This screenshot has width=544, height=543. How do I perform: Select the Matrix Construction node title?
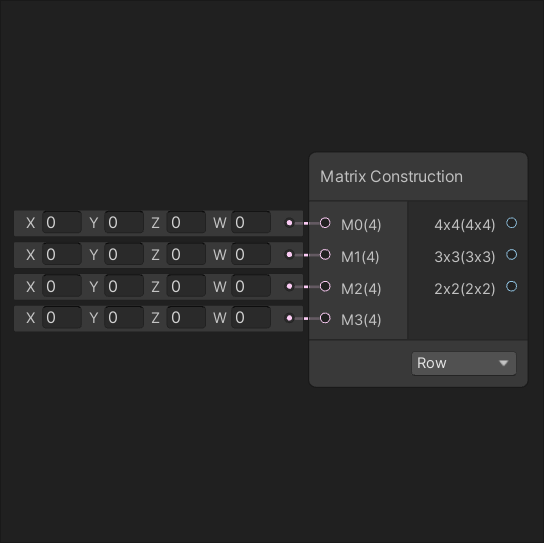point(391,177)
